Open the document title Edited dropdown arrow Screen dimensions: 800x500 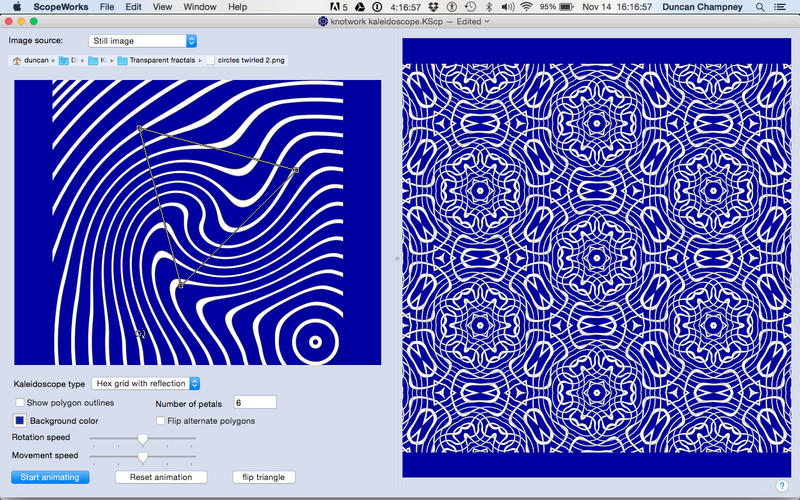[x=487, y=20]
